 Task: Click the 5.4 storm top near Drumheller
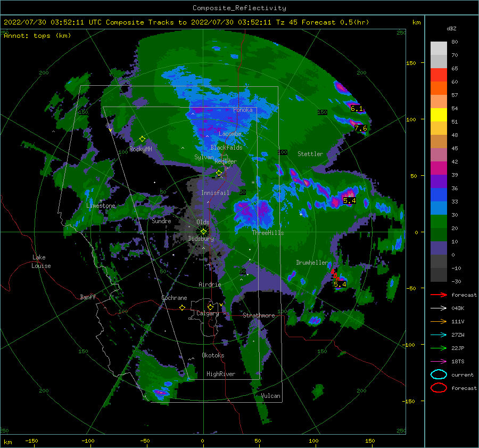(340, 284)
